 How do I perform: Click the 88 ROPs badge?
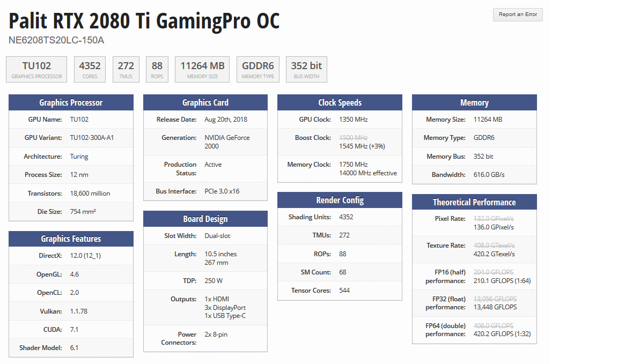coord(157,69)
